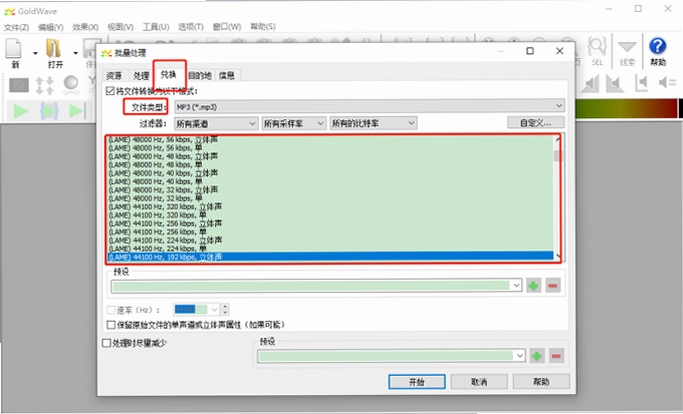This screenshot has width=683, height=414.
Task: Click the green plus beside the upper preset box
Action: click(533, 286)
